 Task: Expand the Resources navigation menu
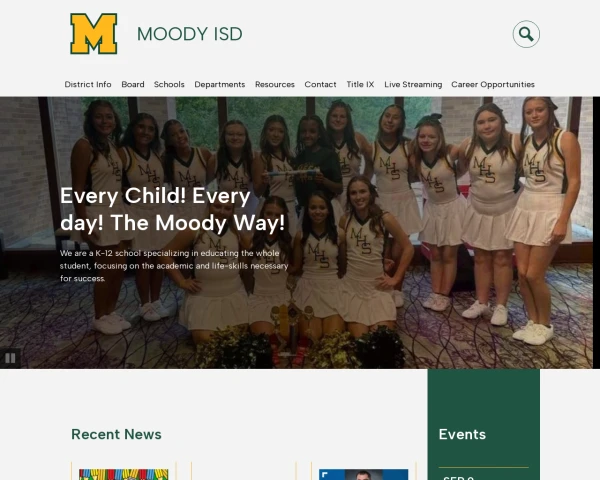[x=275, y=84]
